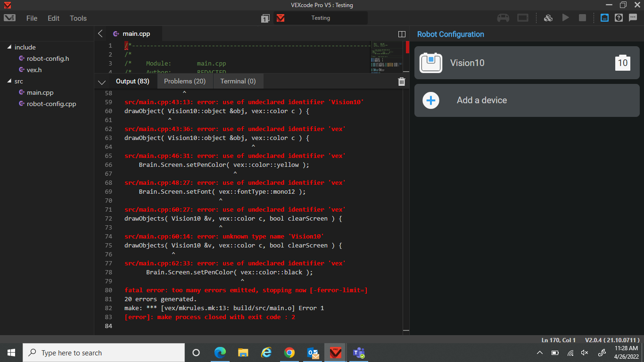Open Outlook from taskbar
The width and height of the screenshot is (644, 362).
tap(313, 353)
